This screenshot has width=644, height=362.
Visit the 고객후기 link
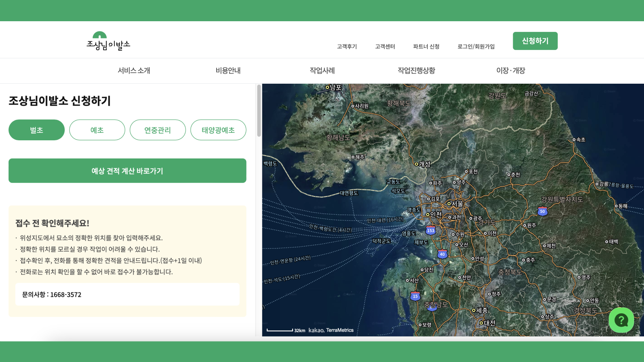pos(347,46)
